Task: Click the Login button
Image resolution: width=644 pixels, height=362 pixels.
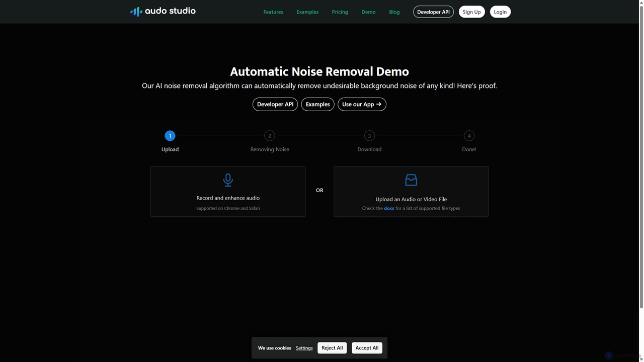Action: pos(500,12)
